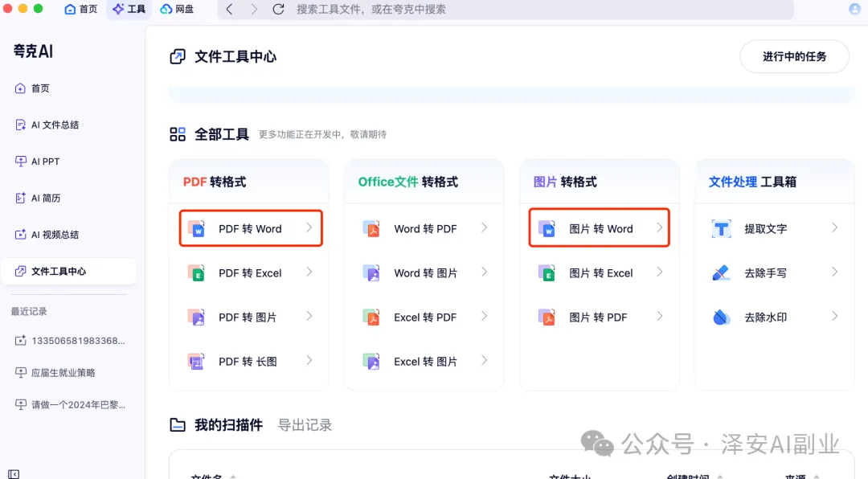Select the 去除手写 eraser icon

point(721,272)
